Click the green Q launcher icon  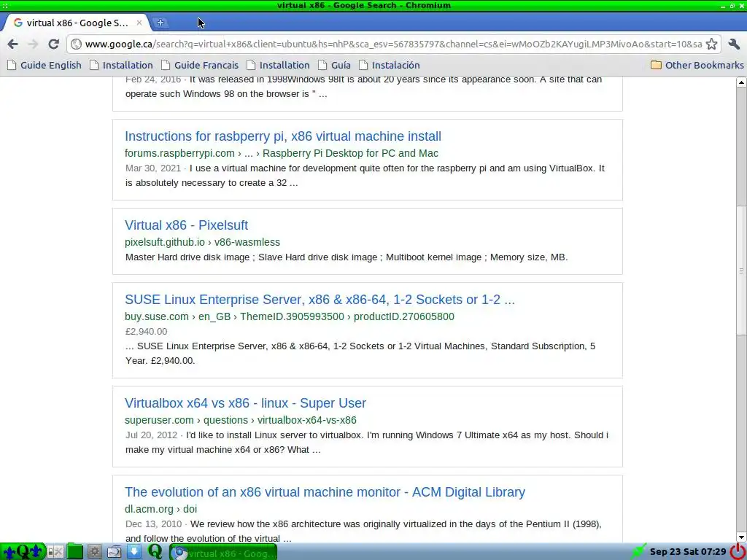(x=155, y=551)
